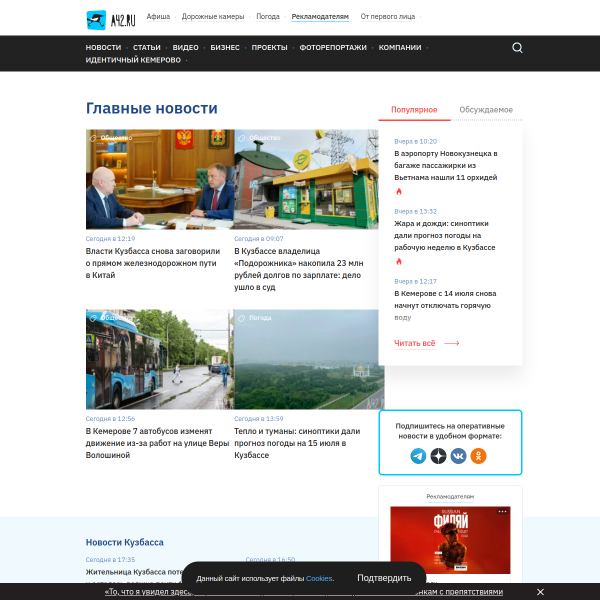Open the Фоторепортажи menu item
This screenshot has width=600, height=600.
pos(333,47)
